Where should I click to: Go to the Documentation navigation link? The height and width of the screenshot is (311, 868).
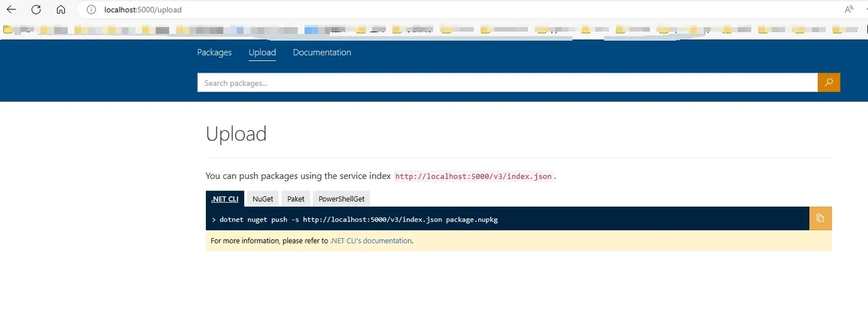322,53
